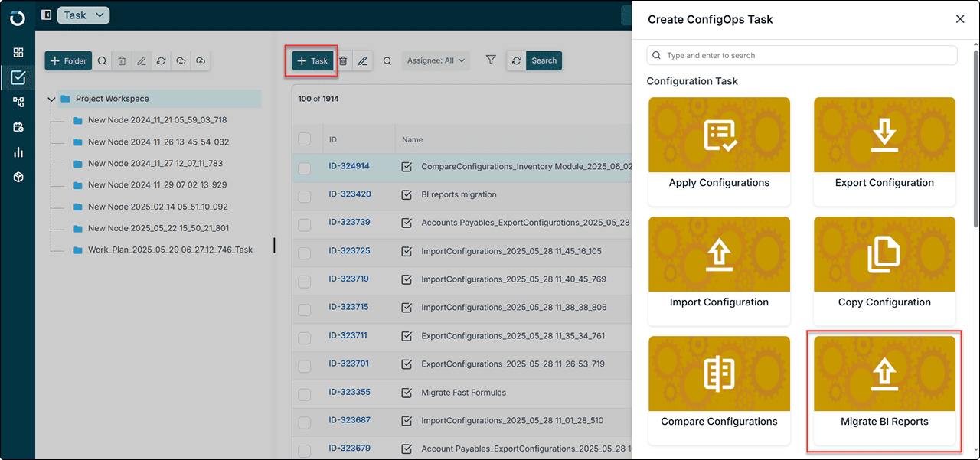Click the refresh icon beside the Search button
Viewport: 980px width, 460px height.
coord(517,61)
